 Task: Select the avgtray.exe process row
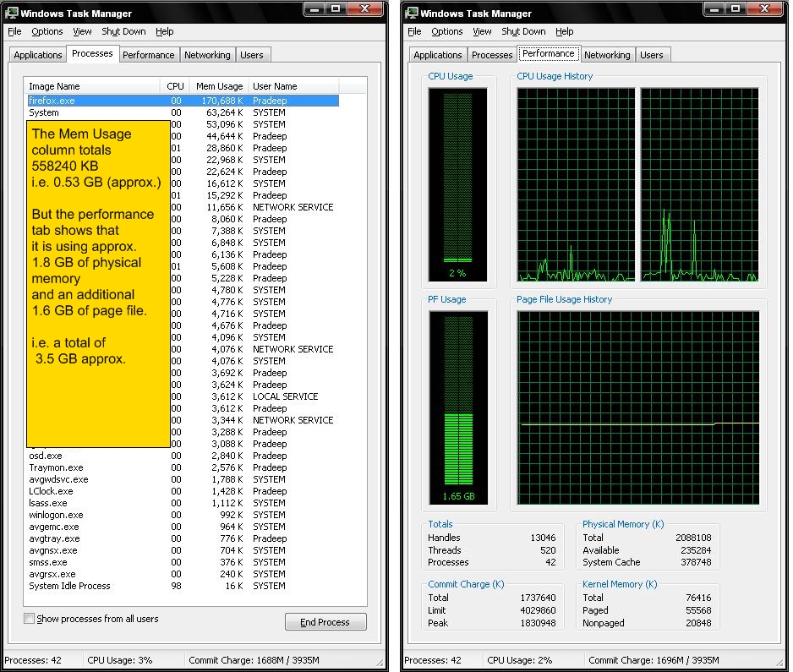click(183, 538)
